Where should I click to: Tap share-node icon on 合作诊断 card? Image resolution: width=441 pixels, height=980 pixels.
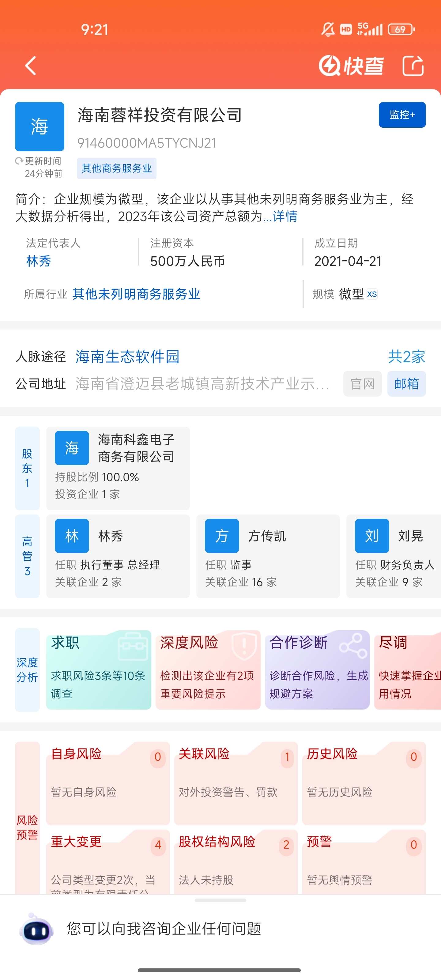[353, 646]
